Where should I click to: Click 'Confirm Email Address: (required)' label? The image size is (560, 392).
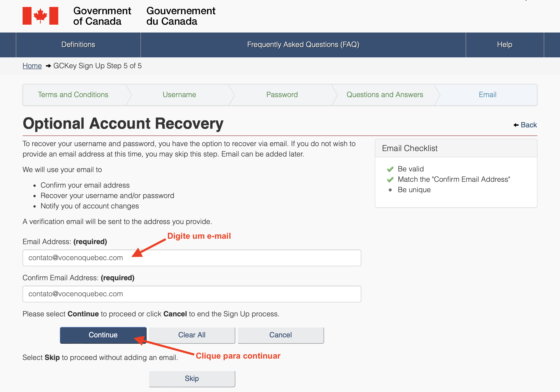(78, 278)
